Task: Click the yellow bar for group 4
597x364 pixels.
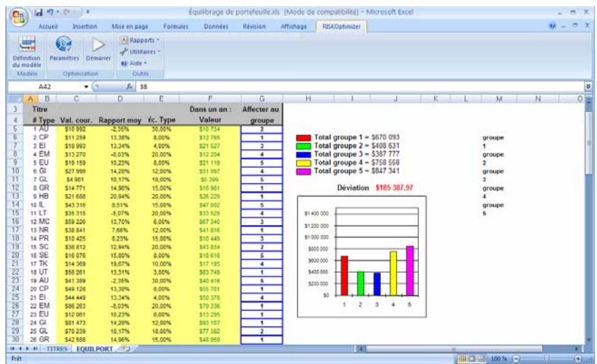Action: pyautogui.click(x=393, y=273)
